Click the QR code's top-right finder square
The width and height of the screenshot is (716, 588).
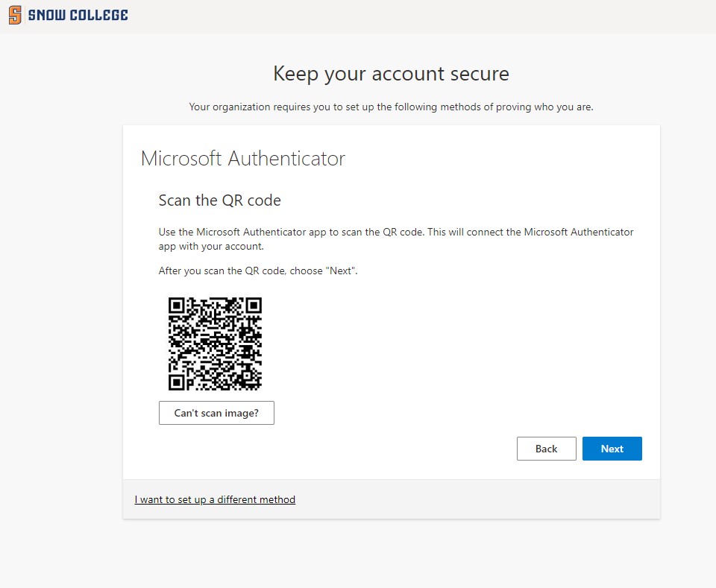coord(254,306)
